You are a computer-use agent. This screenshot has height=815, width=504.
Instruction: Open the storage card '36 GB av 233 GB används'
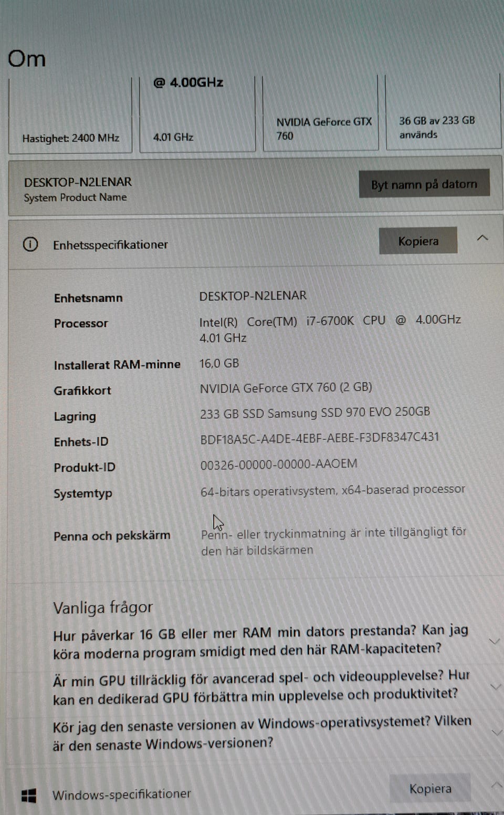444,112
